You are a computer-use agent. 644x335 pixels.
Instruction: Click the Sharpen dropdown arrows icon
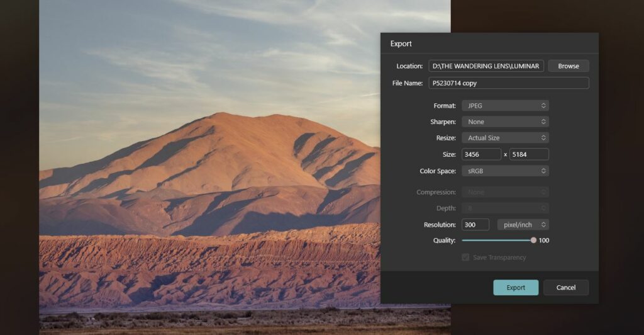pos(543,122)
